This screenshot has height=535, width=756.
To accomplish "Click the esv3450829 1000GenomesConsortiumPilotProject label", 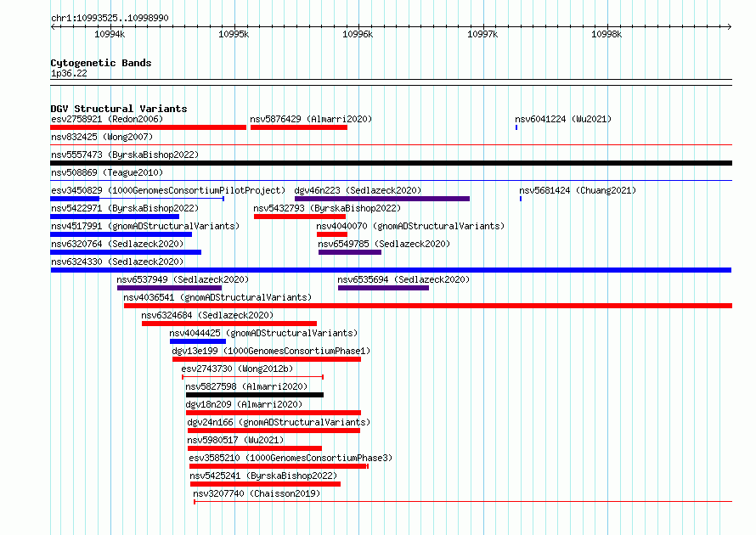I will tap(168, 190).
